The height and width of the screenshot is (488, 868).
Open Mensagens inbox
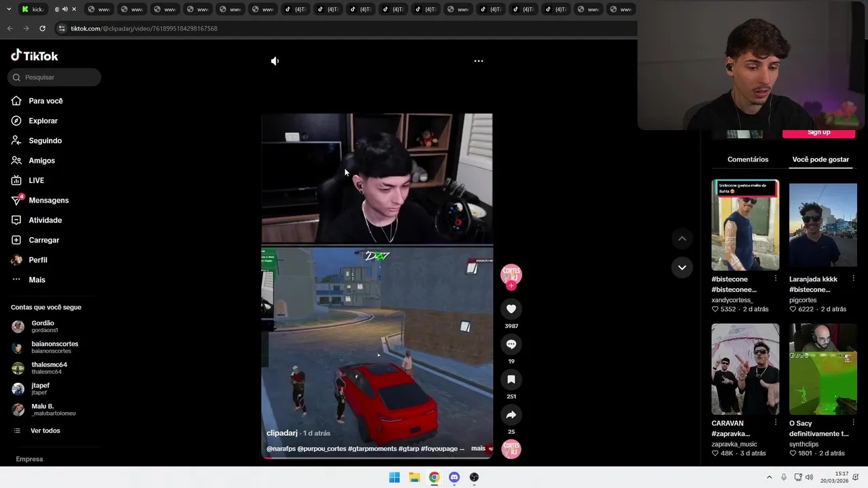coord(41,201)
